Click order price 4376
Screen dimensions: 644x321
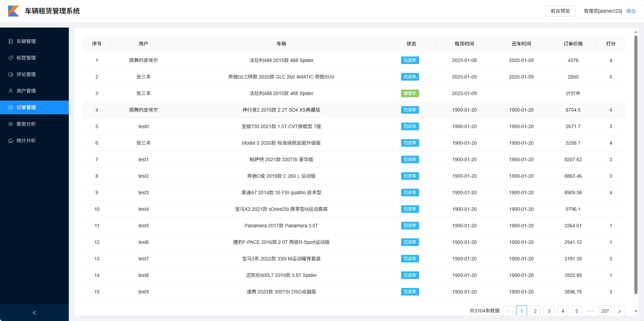coord(573,60)
